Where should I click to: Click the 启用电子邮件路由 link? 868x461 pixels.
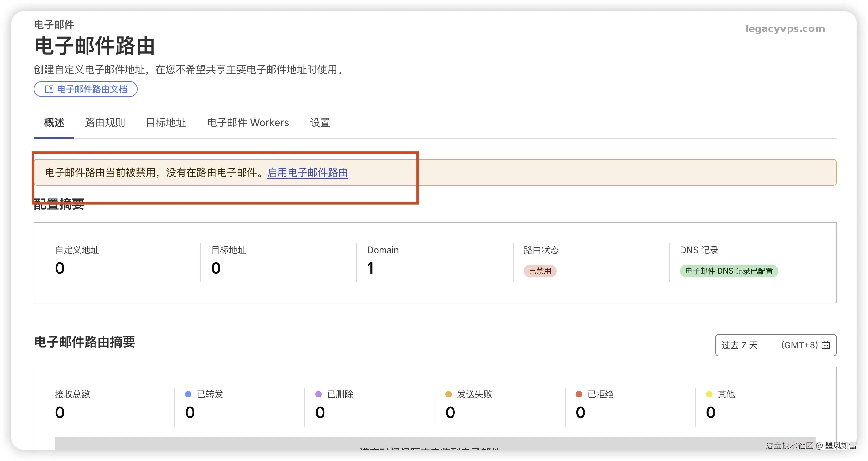coord(307,172)
